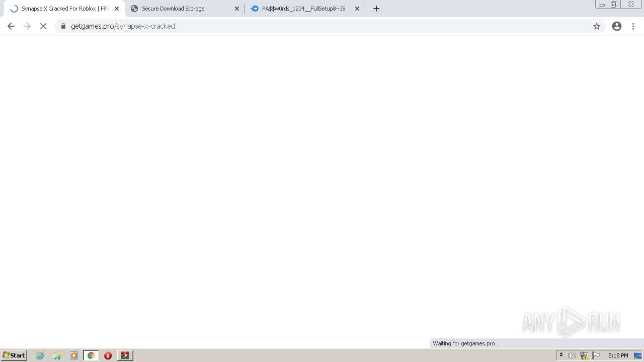Minimize the Chrome window
This screenshot has height=362, width=644.
click(602, 5)
